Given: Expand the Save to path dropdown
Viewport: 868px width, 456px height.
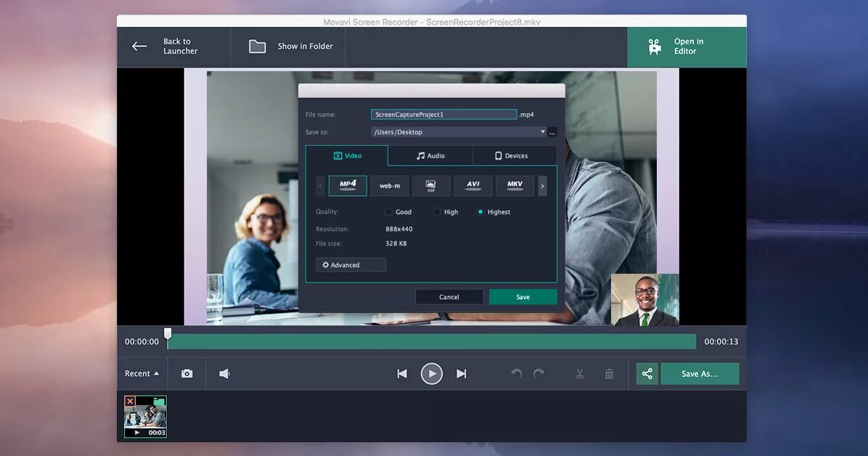Looking at the screenshot, I should click(x=543, y=131).
